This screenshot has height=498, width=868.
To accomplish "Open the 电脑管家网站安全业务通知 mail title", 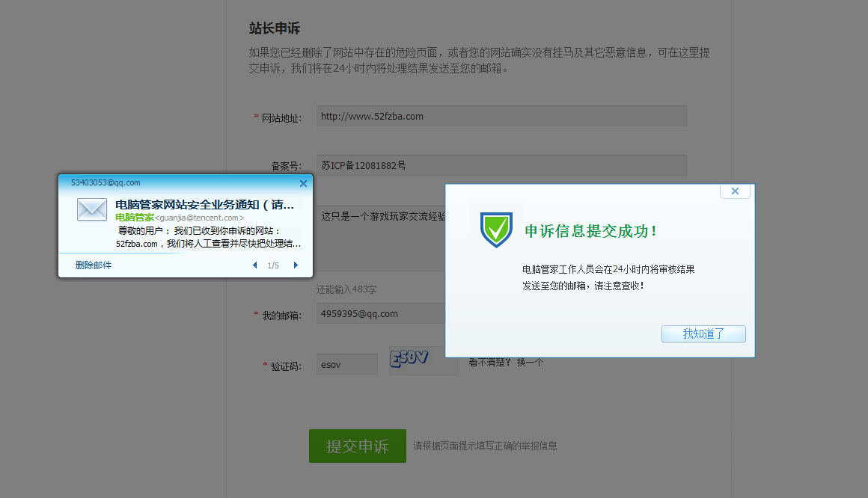I will (204, 205).
